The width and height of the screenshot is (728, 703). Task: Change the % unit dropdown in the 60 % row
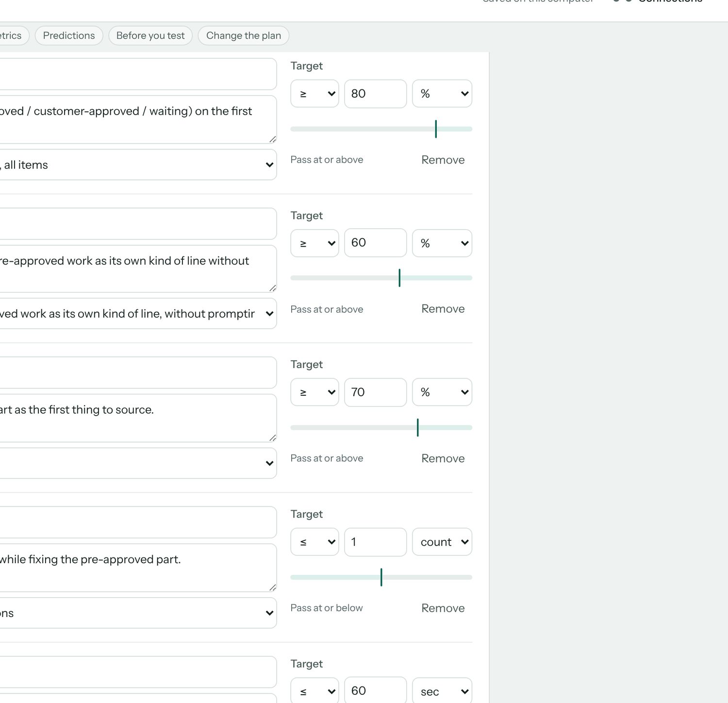point(442,243)
